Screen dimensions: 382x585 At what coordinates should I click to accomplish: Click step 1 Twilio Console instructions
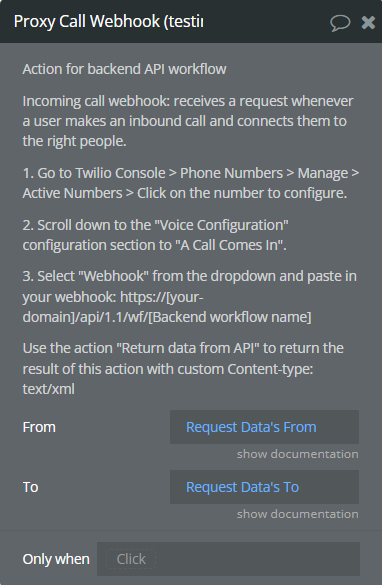(191, 183)
